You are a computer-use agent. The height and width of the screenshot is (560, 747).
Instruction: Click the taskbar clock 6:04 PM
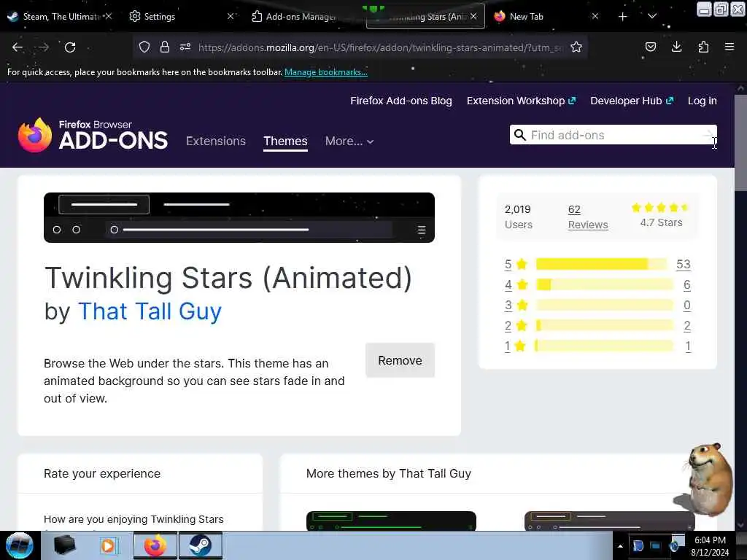(x=710, y=540)
